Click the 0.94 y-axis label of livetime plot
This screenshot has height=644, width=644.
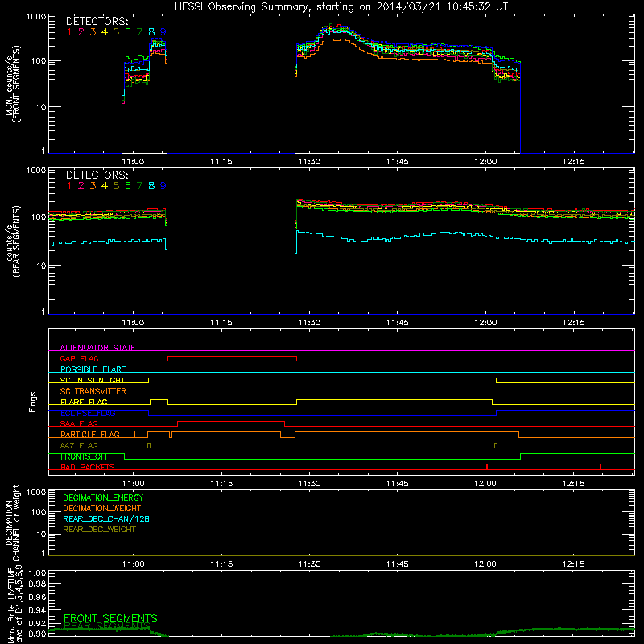point(37,610)
